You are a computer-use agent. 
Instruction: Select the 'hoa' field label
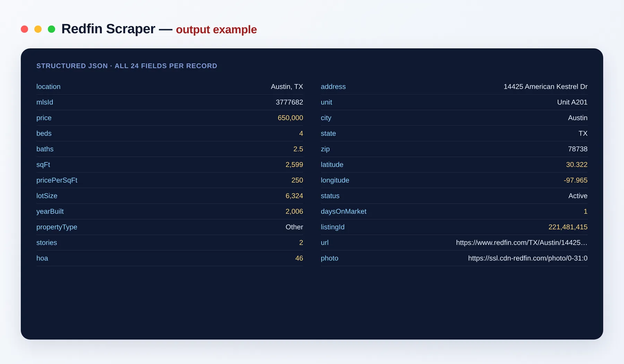point(42,258)
